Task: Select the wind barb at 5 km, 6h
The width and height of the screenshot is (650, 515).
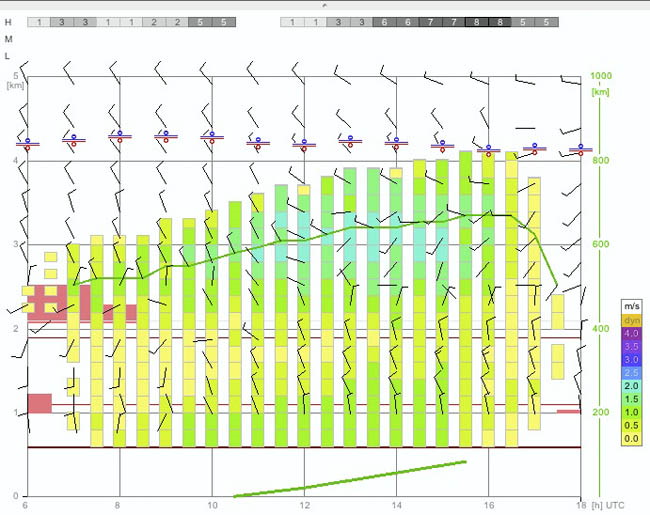Action: [24, 71]
